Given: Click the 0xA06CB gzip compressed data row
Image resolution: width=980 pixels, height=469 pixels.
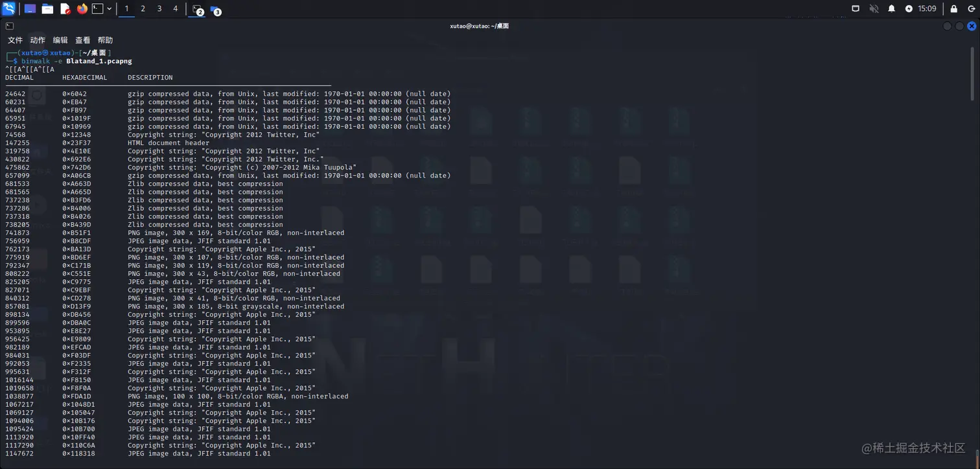Looking at the screenshot, I should click(x=227, y=176).
